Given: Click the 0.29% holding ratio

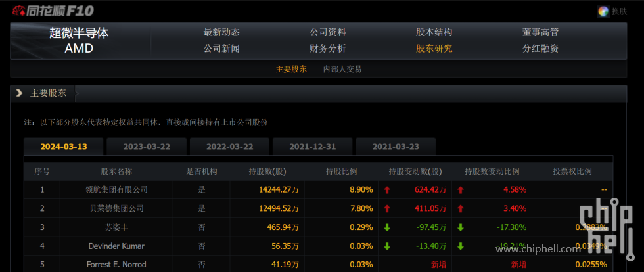Looking at the screenshot, I should pyautogui.click(x=361, y=227).
